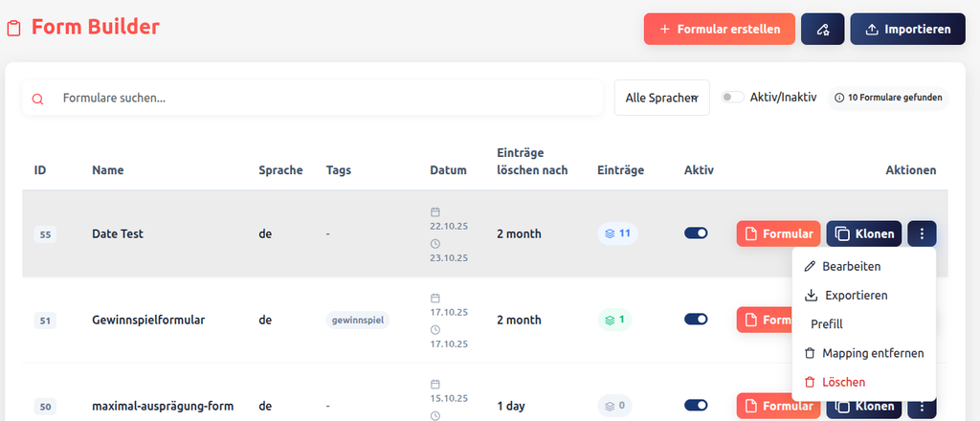
Task: Toggle active switch for Date Test
Action: pos(697,233)
